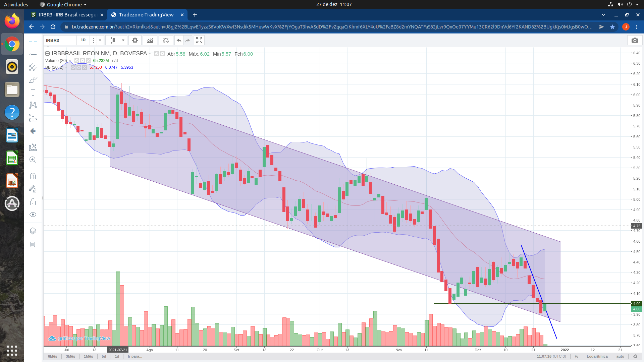Switch to IRBR3 - IRB Brasil browser tab
Viewport: 644px width, 362px height.
pos(66,15)
